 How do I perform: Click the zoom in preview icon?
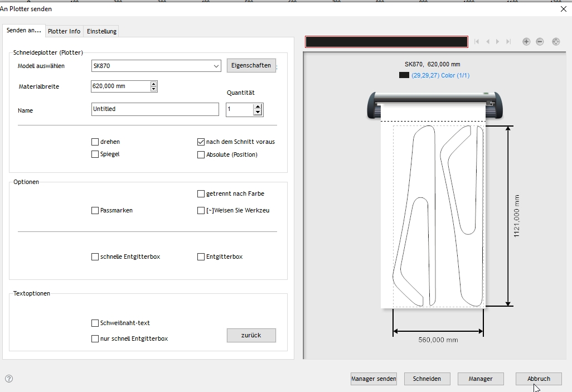point(526,42)
